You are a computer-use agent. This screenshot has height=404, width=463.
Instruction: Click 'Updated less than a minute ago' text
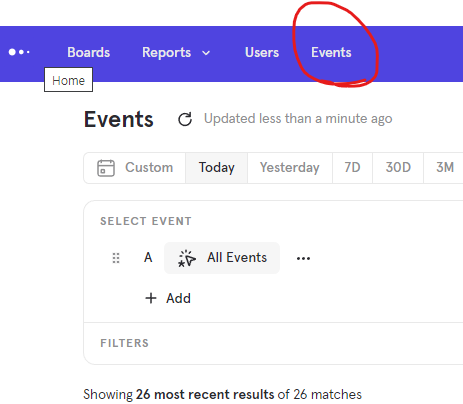pyautogui.click(x=298, y=119)
